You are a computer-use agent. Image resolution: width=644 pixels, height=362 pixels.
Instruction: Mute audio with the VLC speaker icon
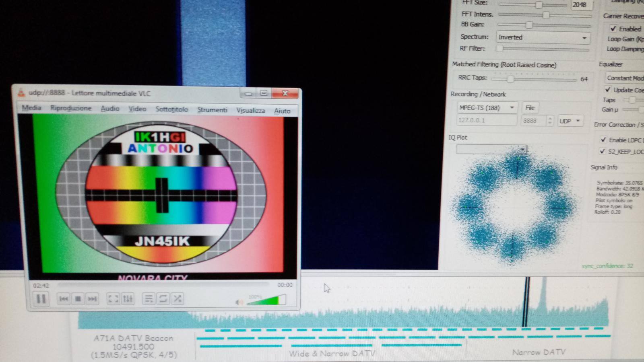(239, 302)
